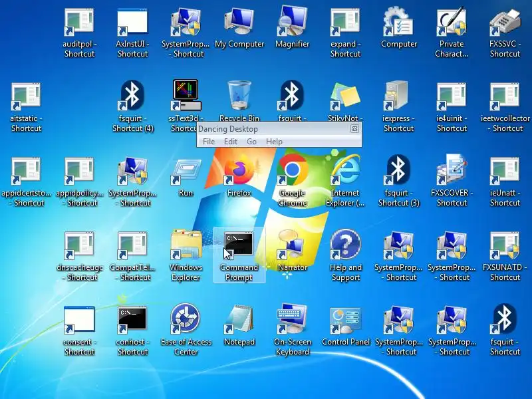Close the Dancing Desktop window

[x=354, y=128]
